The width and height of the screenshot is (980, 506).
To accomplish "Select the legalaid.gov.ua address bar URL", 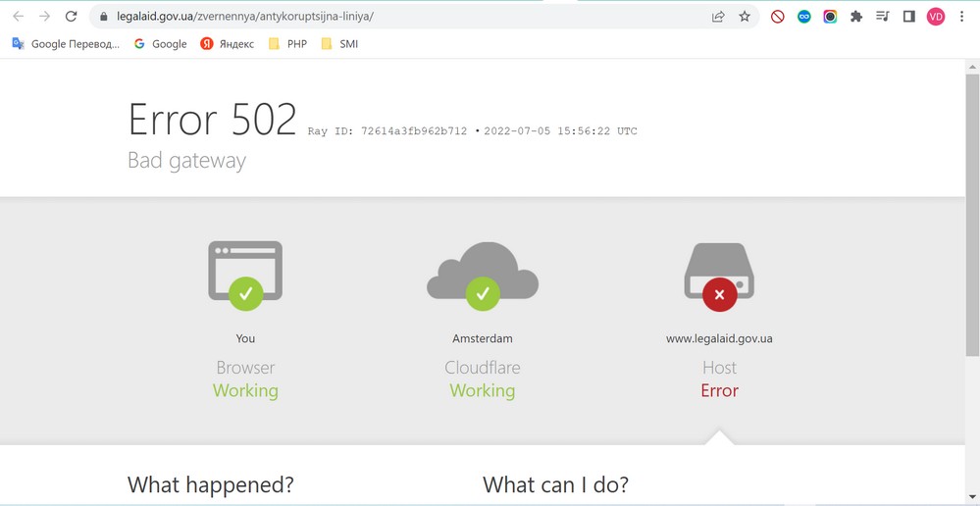I will [x=245, y=17].
